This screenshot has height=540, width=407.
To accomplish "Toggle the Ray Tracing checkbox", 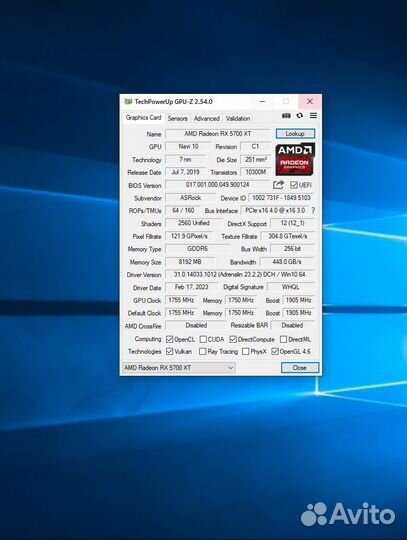I will point(203,351).
